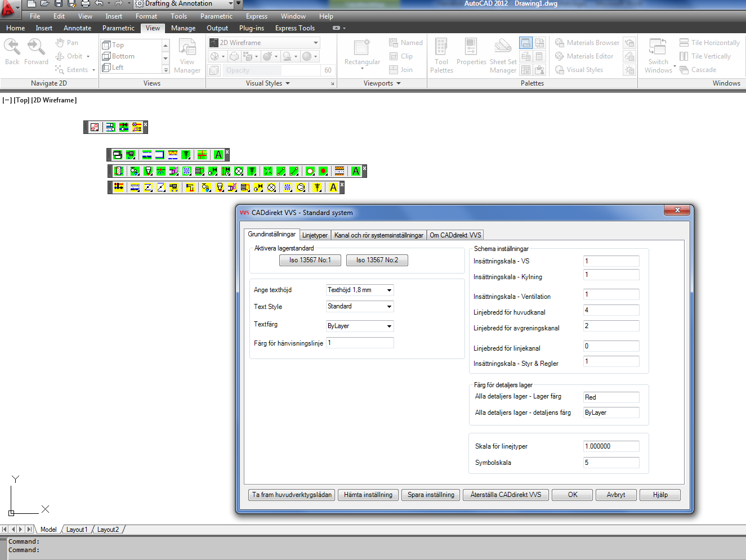Open the Tool Palettes panel
The height and width of the screenshot is (560, 746).
441,55
